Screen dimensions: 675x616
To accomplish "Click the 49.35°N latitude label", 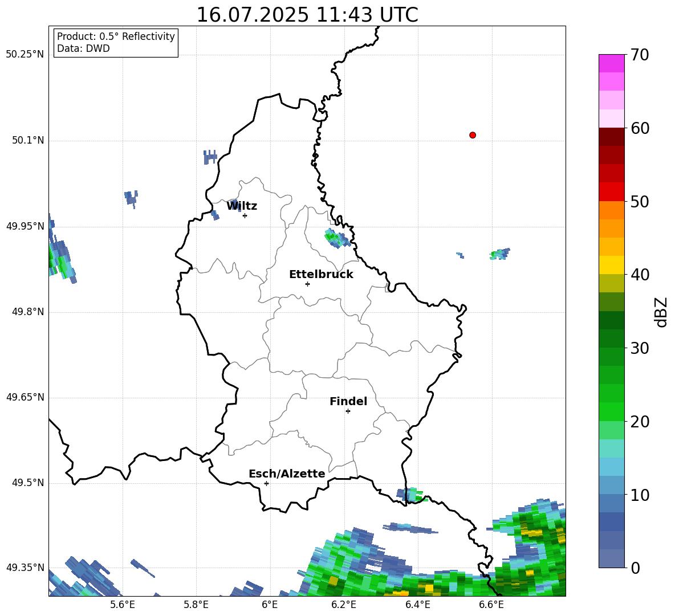I will coord(25,568).
